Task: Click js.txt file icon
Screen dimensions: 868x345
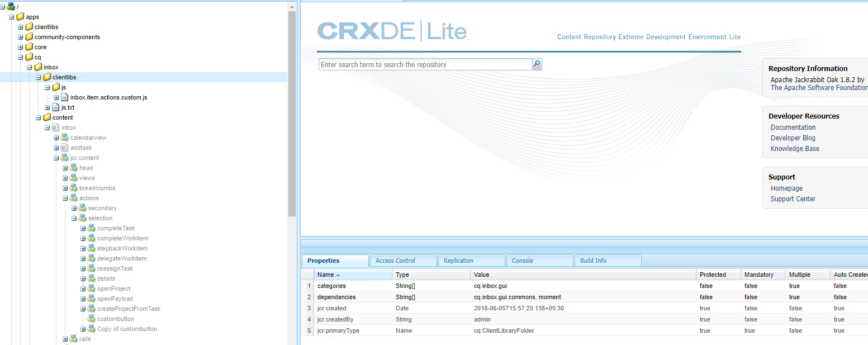Action: (x=56, y=107)
